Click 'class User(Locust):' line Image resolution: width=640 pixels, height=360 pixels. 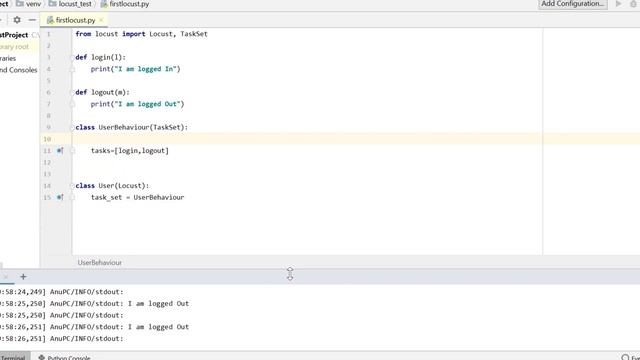(x=112, y=186)
